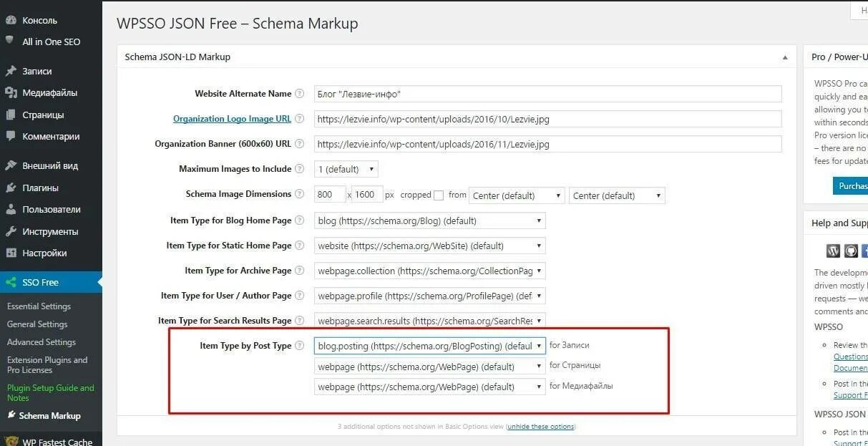Show help for Organization Banner URL
The width and height of the screenshot is (868, 446).
pos(300,144)
